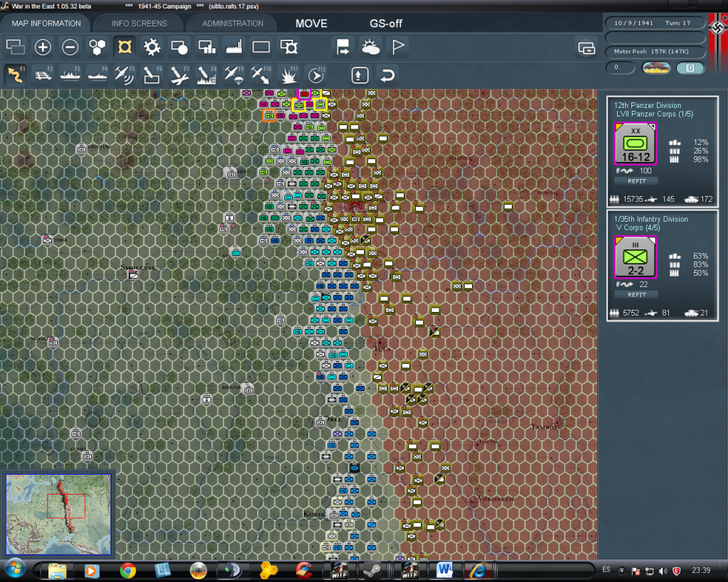Select the 1/35th Infantry Division counter

point(635,257)
